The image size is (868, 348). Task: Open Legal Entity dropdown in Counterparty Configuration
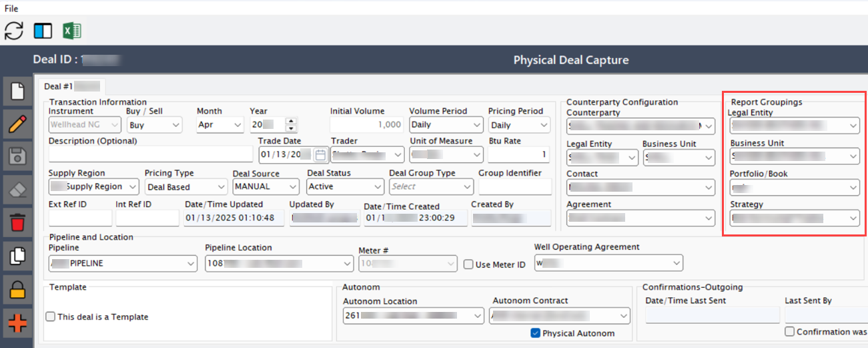pyautogui.click(x=602, y=158)
